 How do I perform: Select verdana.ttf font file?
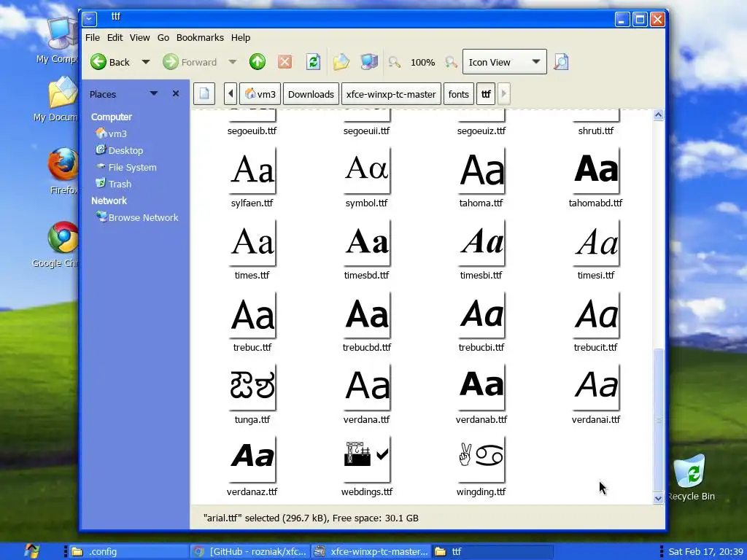click(x=366, y=394)
